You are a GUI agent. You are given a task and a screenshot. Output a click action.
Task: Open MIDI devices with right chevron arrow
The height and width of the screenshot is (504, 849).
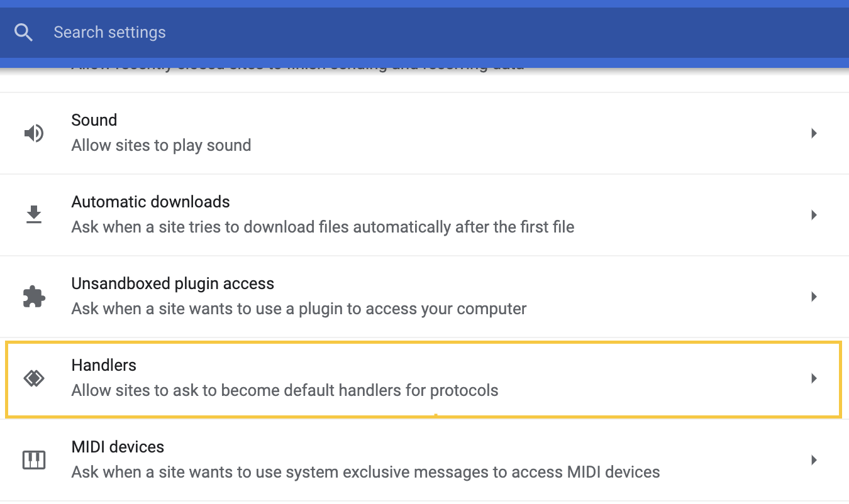tap(814, 460)
